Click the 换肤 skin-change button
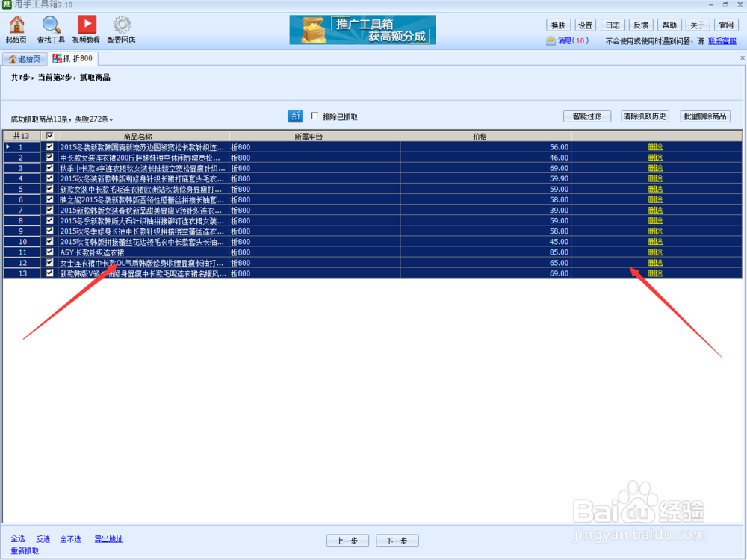Screen dimensions: 747x560 558,25
